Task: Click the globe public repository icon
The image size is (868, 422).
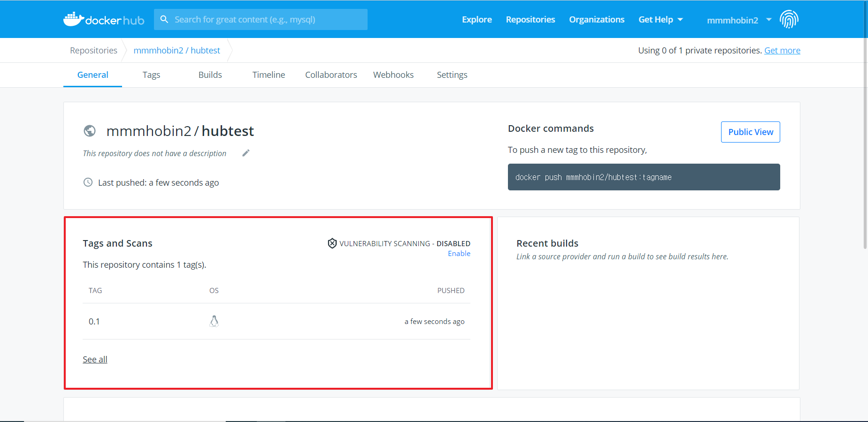Action: pos(90,131)
